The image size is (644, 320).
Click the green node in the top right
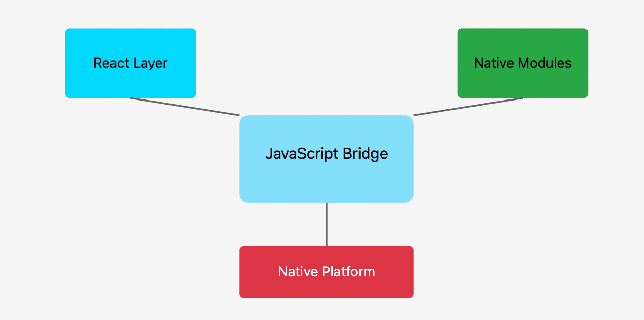click(522, 63)
